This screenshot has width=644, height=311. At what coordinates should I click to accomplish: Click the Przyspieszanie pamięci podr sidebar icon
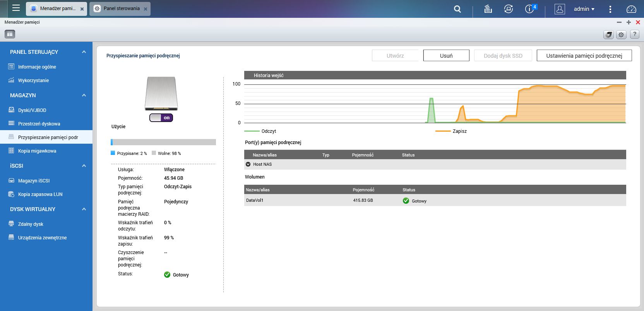pyautogui.click(x=11, y=137)
